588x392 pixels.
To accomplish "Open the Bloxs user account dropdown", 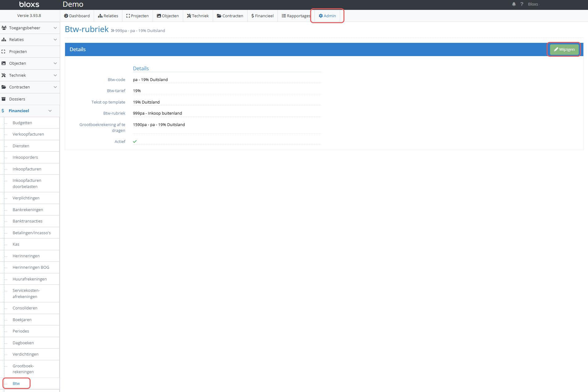I will tap(534, 4).
